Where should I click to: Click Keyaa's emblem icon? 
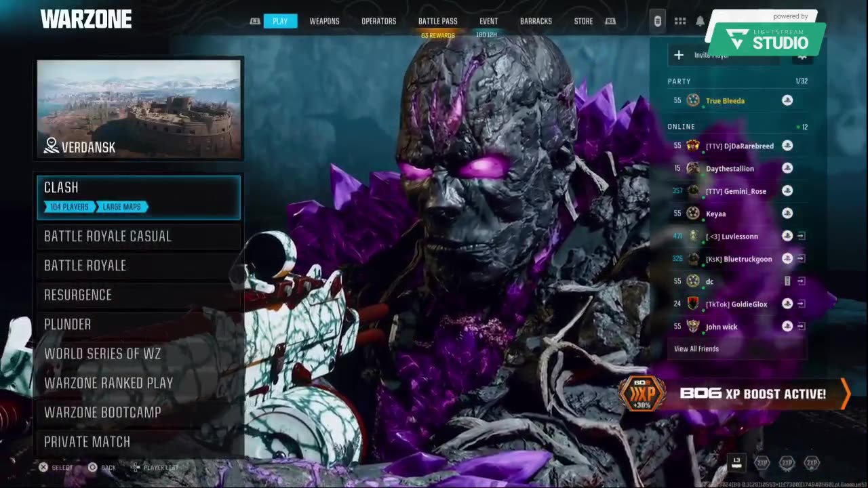pyautogui.click(x=692, y=213)
